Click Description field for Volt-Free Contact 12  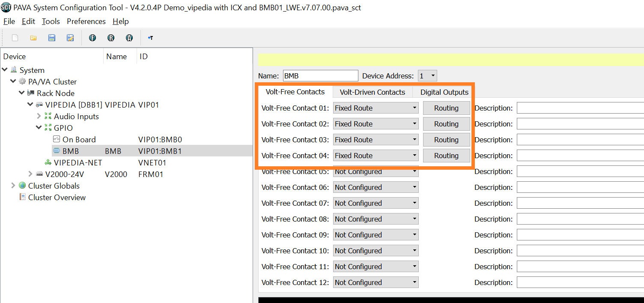coord(580,282)
